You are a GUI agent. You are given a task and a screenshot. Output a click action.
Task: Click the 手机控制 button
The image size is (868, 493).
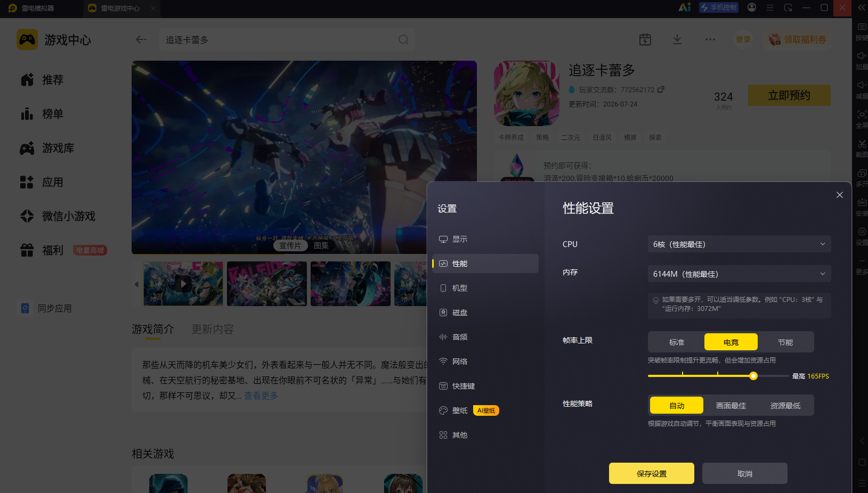click(x=719, y=7)
